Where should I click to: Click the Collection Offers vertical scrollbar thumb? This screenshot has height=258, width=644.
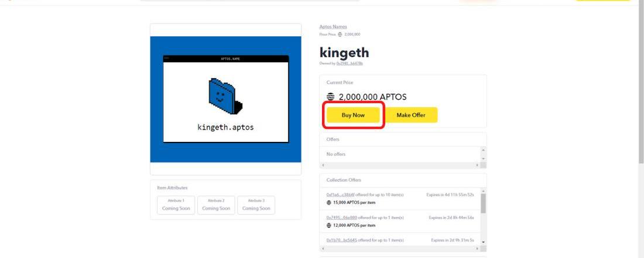(484, 203)
